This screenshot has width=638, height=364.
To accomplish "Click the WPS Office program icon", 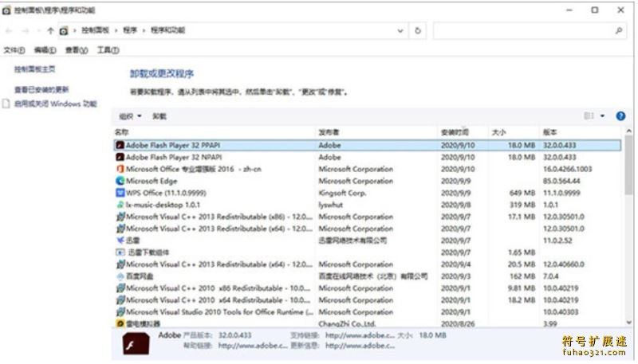I will pos(120,193).
